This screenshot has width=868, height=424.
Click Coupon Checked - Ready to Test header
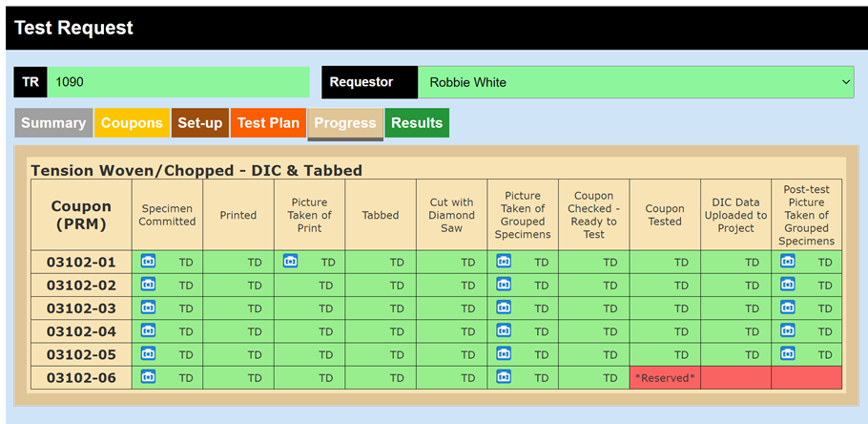593,215
